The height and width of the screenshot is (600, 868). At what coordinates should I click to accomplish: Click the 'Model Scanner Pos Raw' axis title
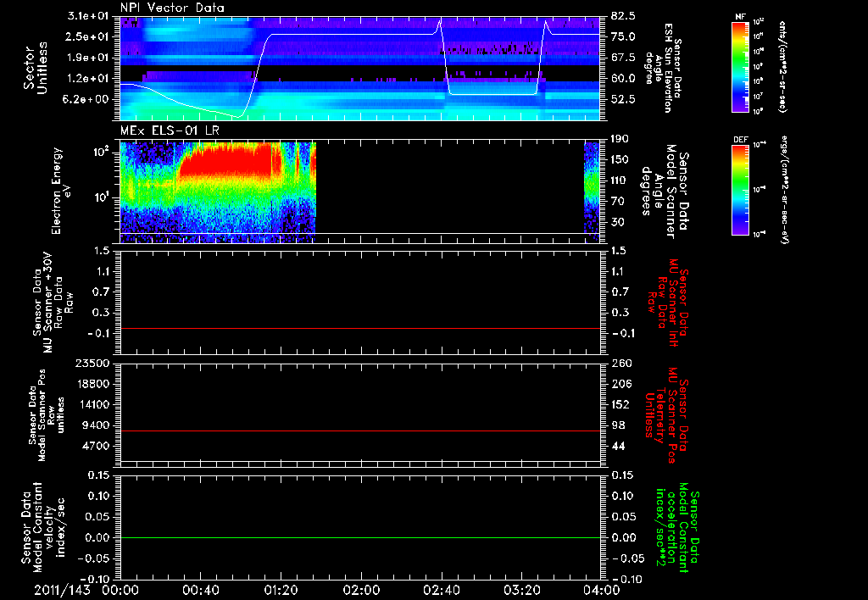click(47, 415)
